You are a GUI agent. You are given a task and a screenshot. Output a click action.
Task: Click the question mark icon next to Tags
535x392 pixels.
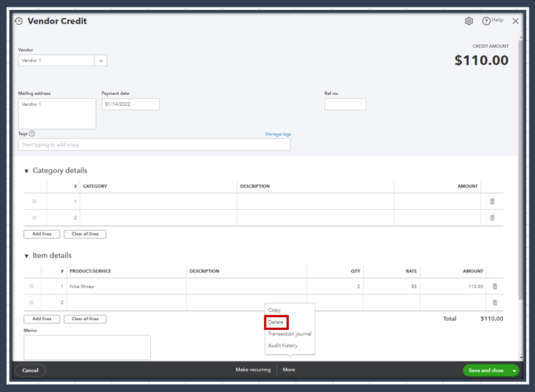(x=32, y=133)
